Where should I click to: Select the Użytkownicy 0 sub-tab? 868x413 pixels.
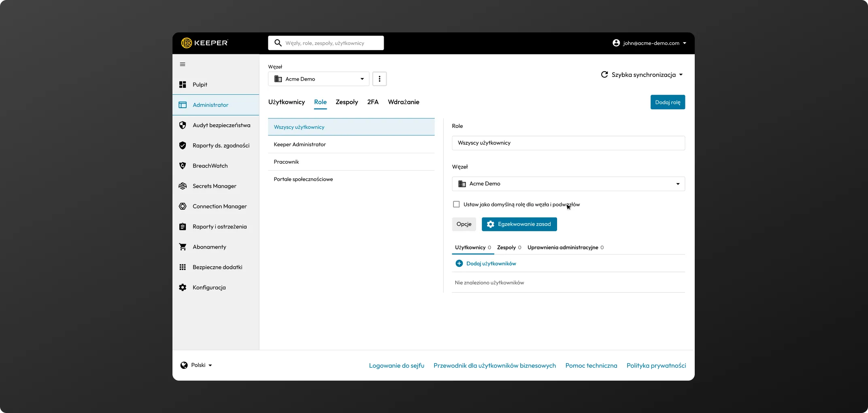pyautogui.click(x=473, y=247)
